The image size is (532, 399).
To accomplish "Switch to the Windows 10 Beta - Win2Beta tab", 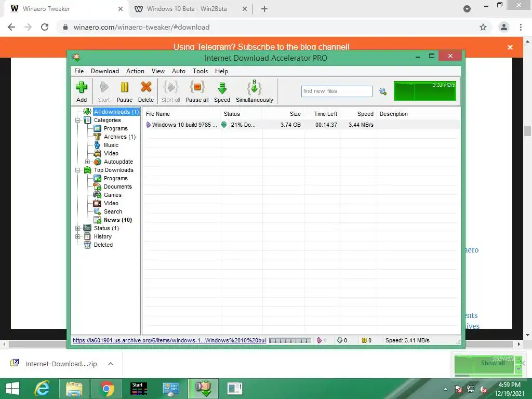I will 187,9.
